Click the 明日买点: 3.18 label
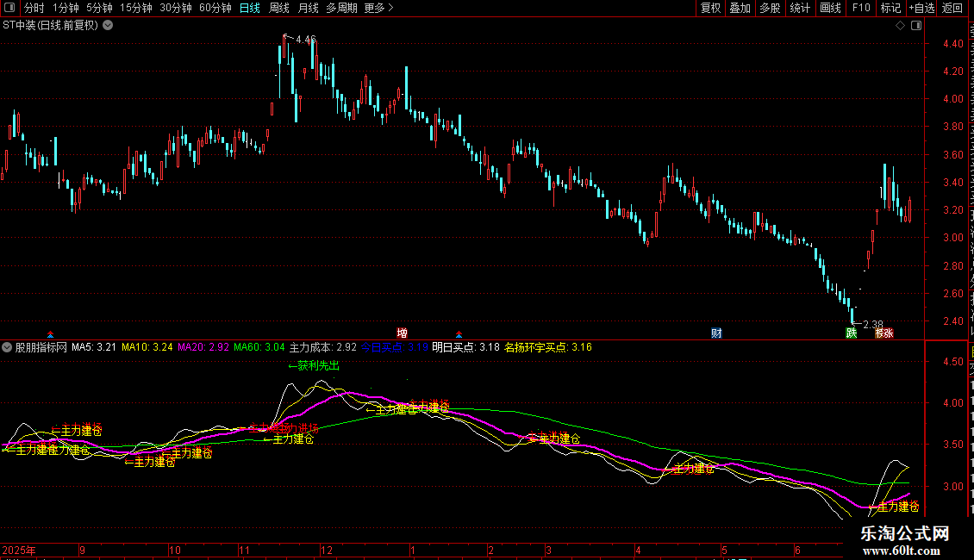This screenshot has width=974, height=560. 465,348
